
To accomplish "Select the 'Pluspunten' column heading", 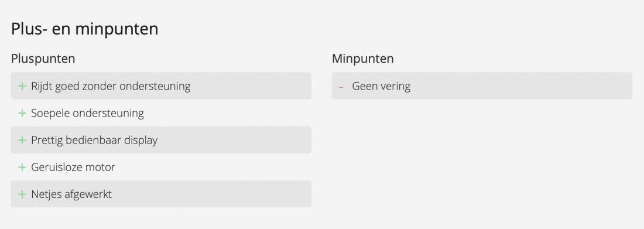I will click(43, 59).
